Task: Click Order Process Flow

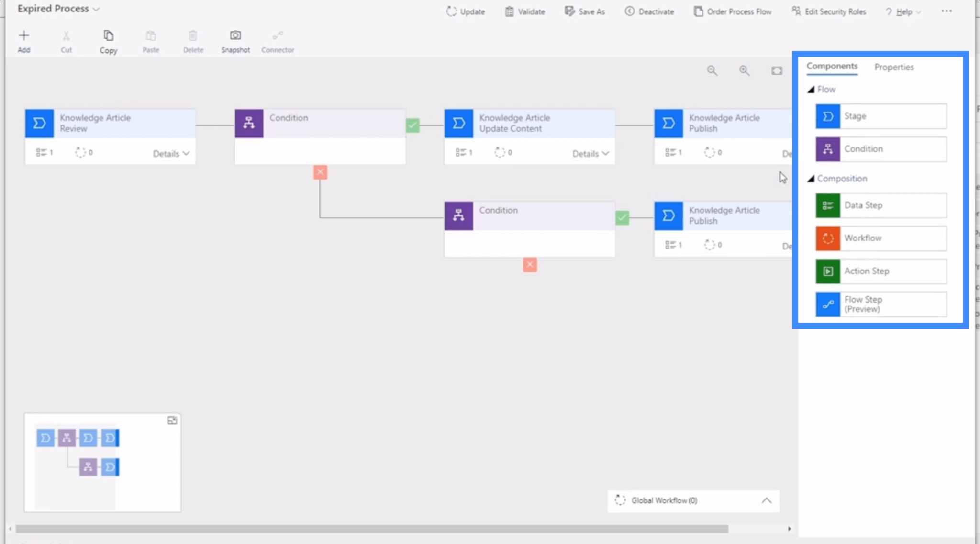Action: pos(733,11)
